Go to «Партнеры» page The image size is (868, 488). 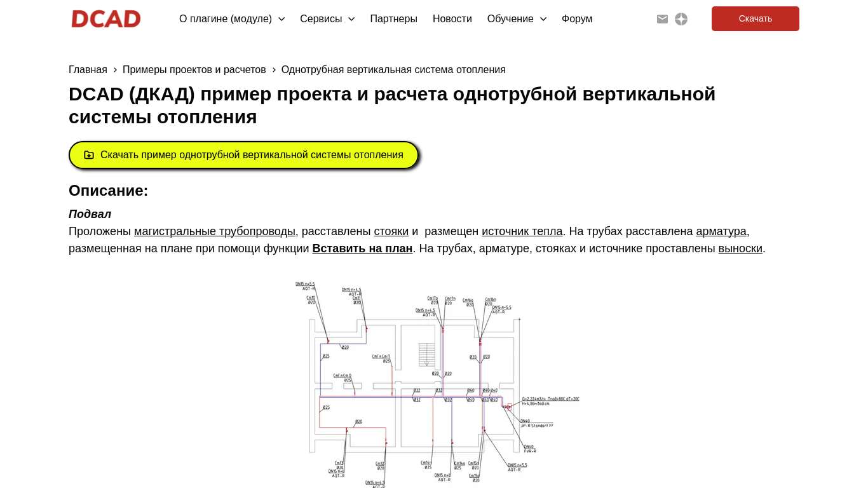394,19
